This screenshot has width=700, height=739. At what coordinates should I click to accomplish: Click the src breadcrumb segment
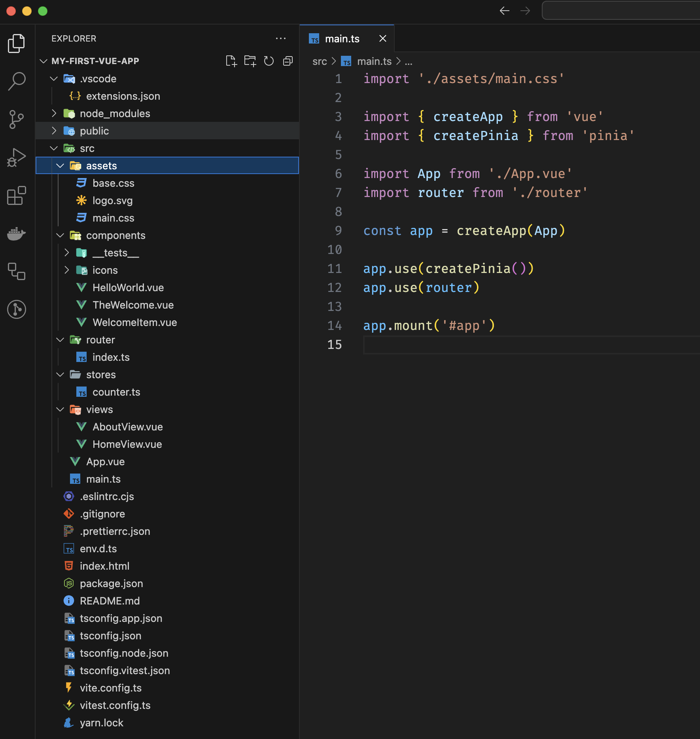tap(320, 61)
